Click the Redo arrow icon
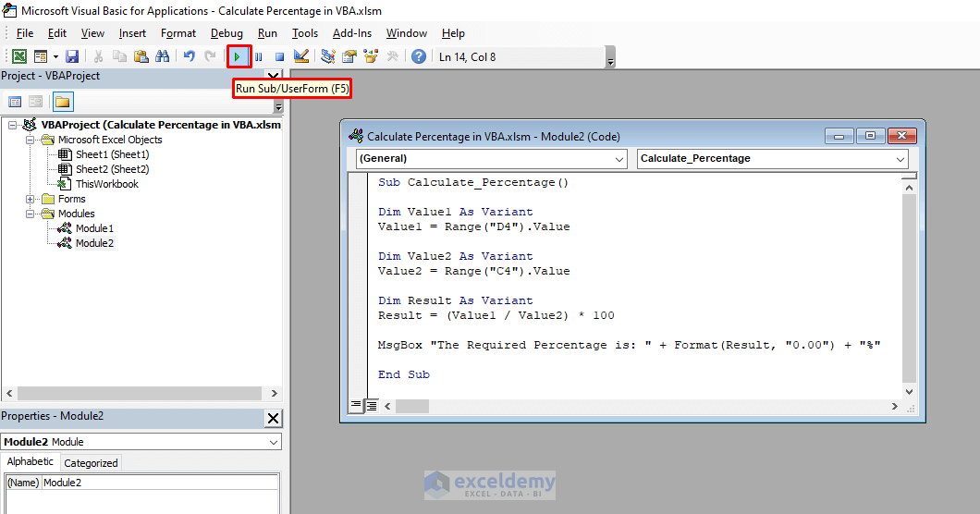 pyautogui.click(x=210, y=57)
